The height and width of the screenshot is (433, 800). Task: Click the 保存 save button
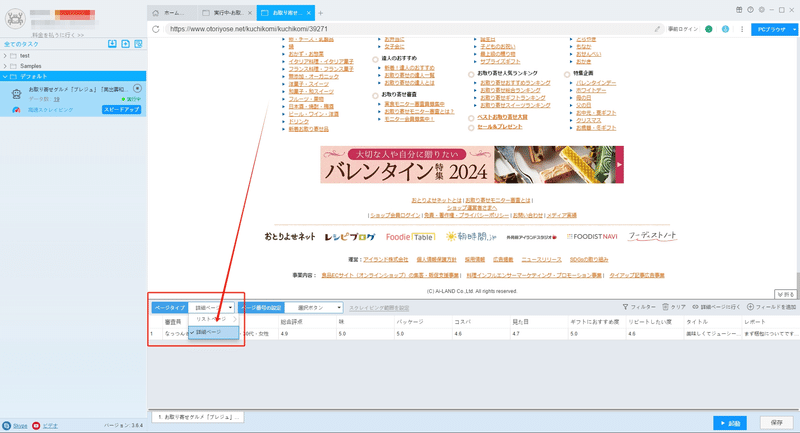(x=777, y=423)
